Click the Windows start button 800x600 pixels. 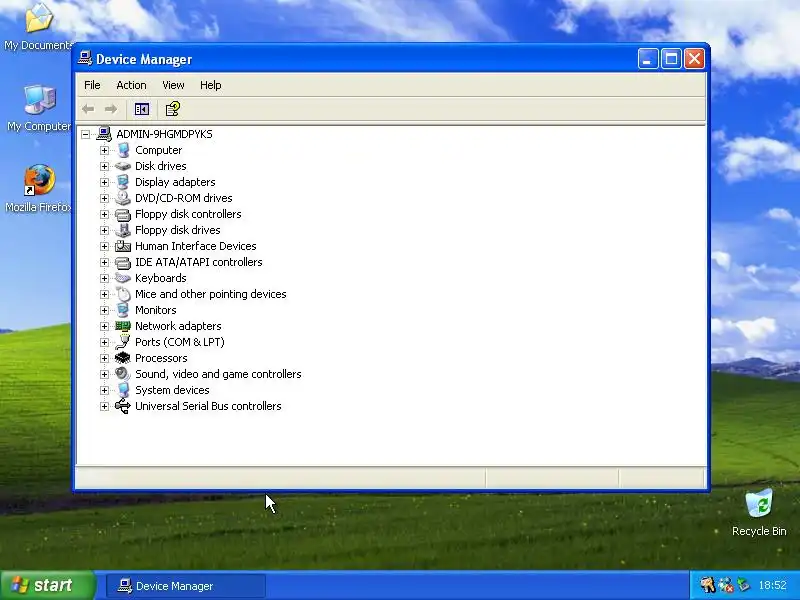47,585
